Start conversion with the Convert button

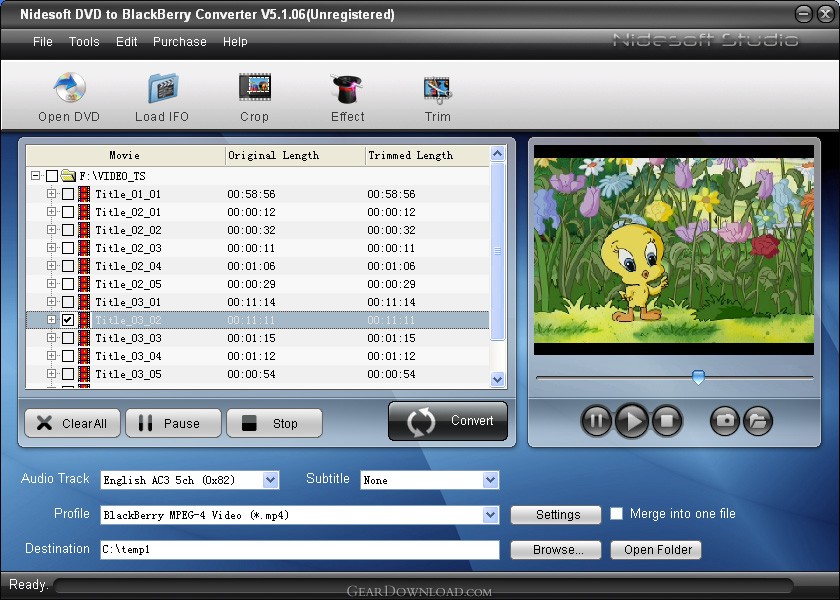[x=448, y=421]
